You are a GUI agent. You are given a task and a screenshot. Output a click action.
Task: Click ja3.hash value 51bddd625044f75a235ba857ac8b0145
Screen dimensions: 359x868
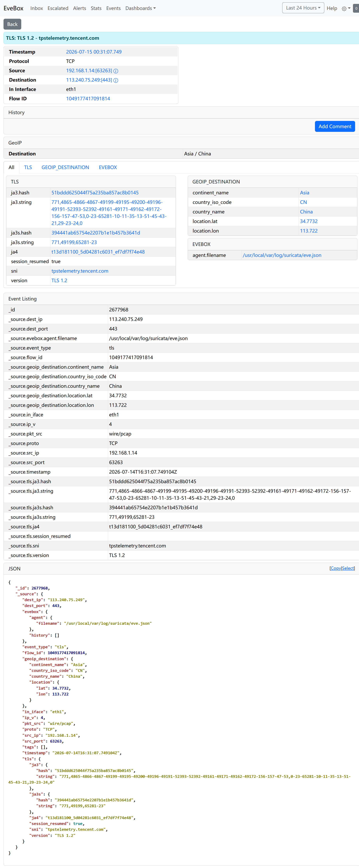pyautogui.click(x=95, y=193)
